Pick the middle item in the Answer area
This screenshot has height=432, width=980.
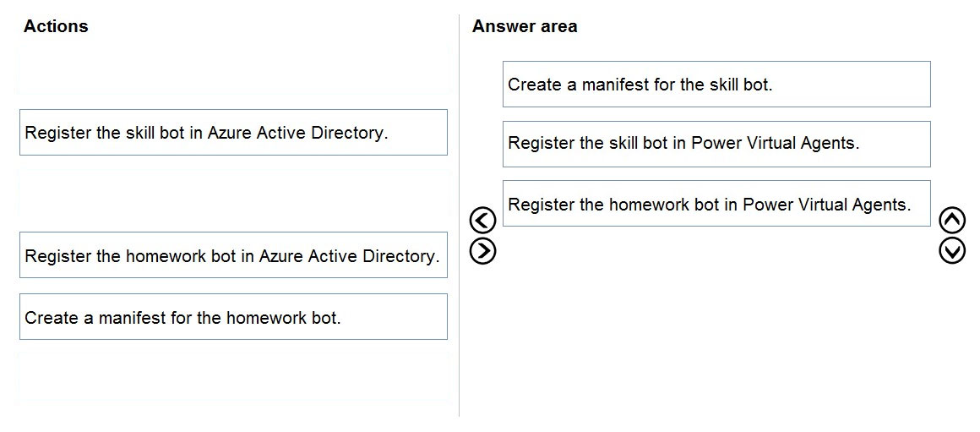point(716,144)
